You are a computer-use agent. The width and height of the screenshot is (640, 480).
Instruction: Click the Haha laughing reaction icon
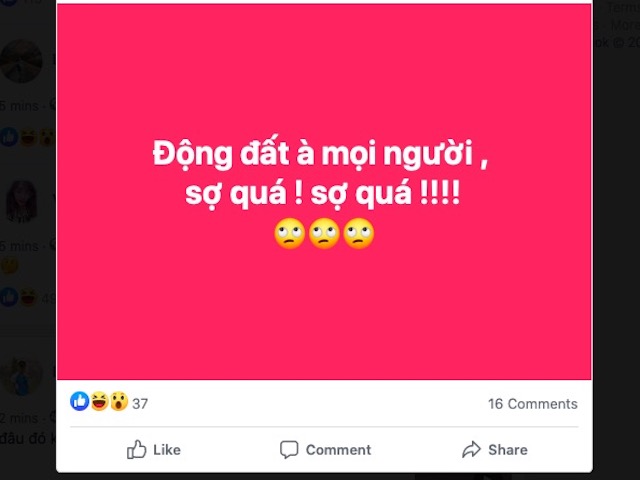click(x=99, y=402)
